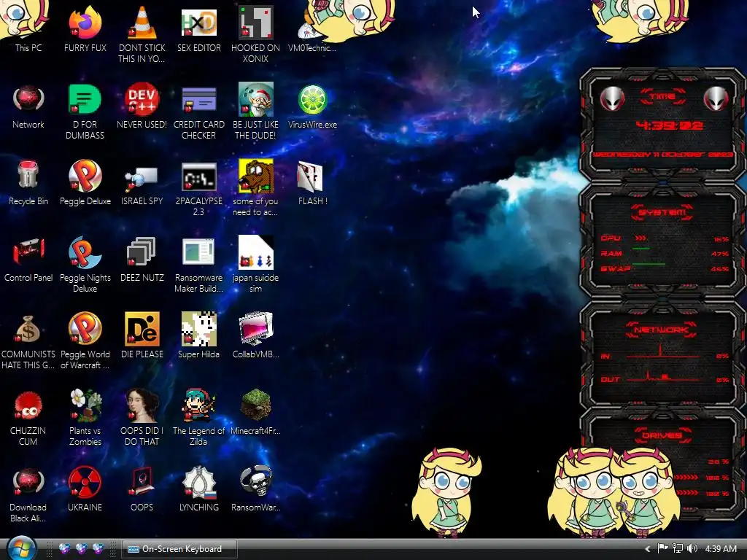
Task: Launch Peggle World of Warcraft shortcut
Action: click(85, 341)
